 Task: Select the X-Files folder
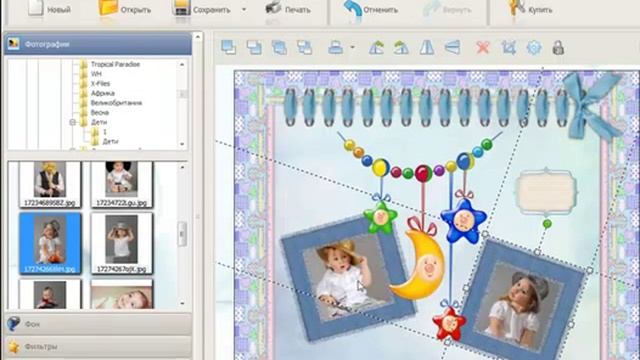(100, 83)
